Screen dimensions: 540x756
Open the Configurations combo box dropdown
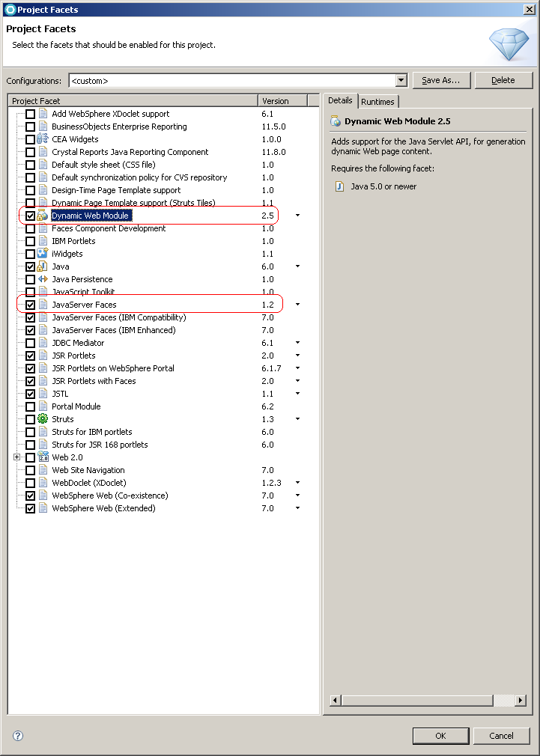(x=401, y=81)
